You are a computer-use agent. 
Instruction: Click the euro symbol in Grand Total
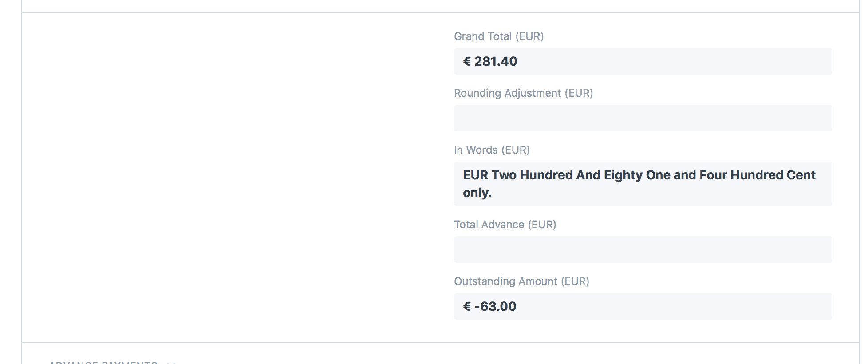[467, 61]
